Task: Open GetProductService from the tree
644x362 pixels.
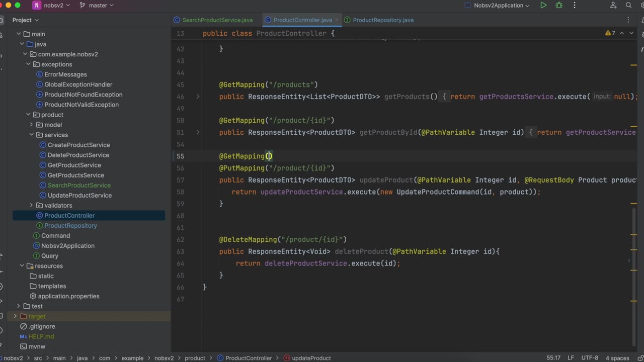Action: [74, 165]
